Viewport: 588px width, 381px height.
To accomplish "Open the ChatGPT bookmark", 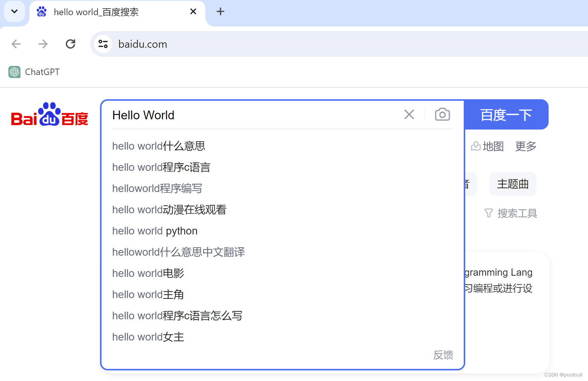I will (x=34, y=72).
